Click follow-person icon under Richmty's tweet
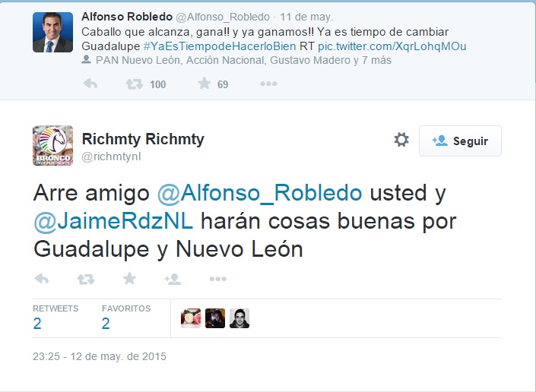The width and height of the screenshot is (536, 392). click(x=173, y=279)
